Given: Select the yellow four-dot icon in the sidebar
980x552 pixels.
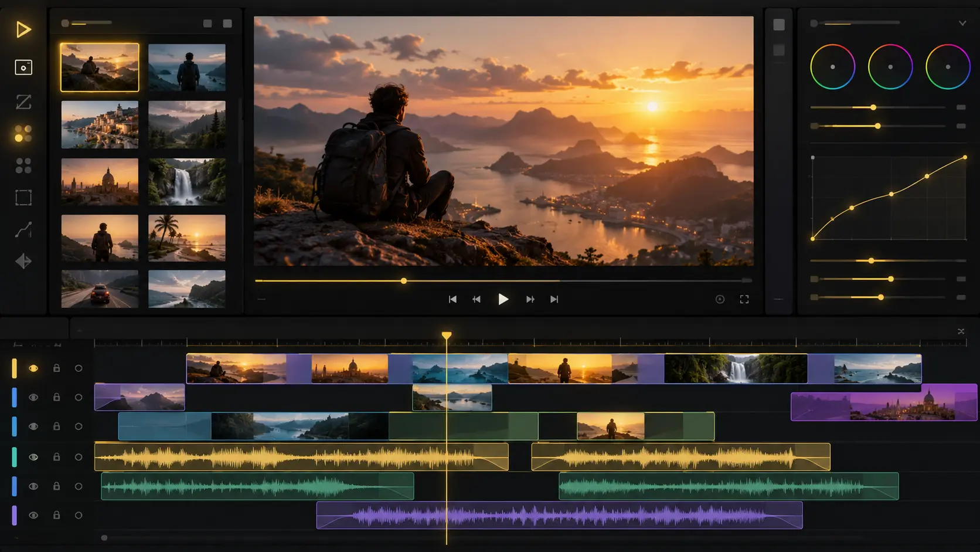Looking at the screenshot, I should 23,134.
